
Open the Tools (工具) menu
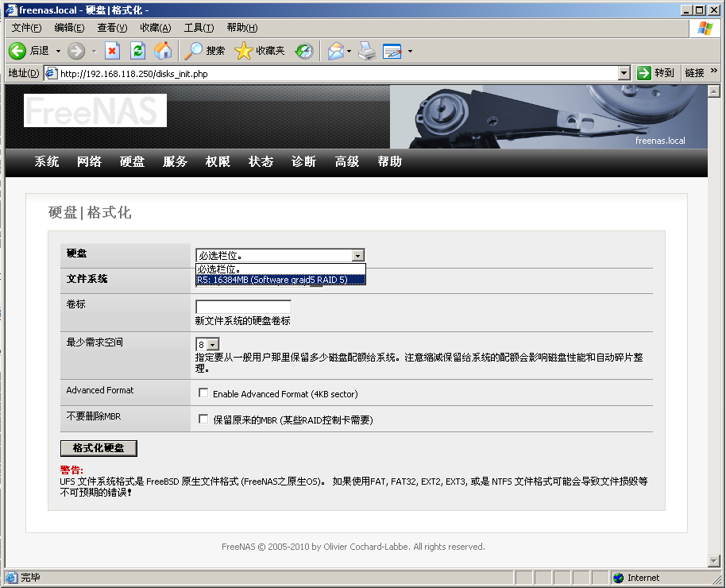tap(199, 28)
